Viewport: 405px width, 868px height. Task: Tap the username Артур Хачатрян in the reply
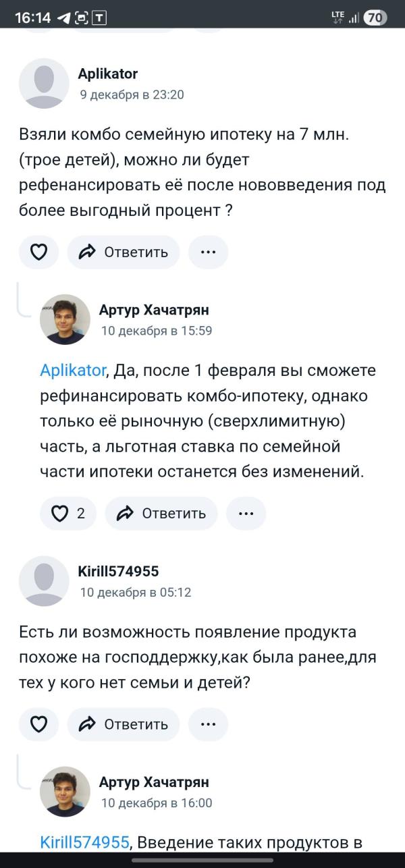tap(155, 309)
